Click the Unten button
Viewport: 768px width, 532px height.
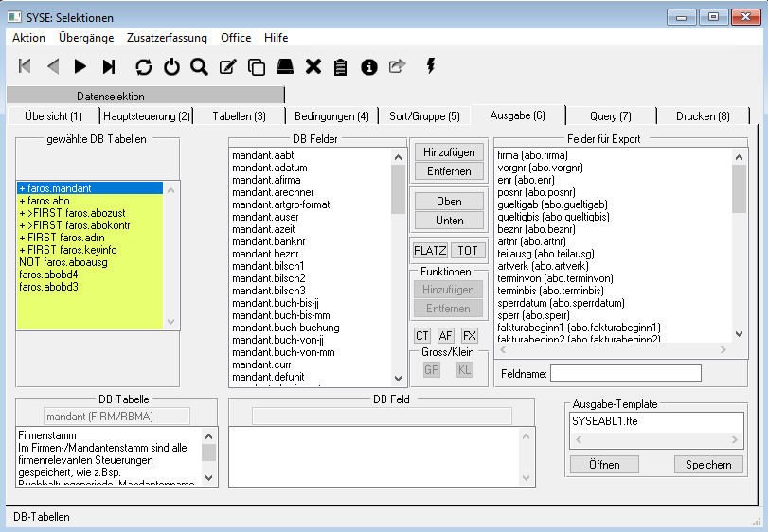(x=449, y=221)
